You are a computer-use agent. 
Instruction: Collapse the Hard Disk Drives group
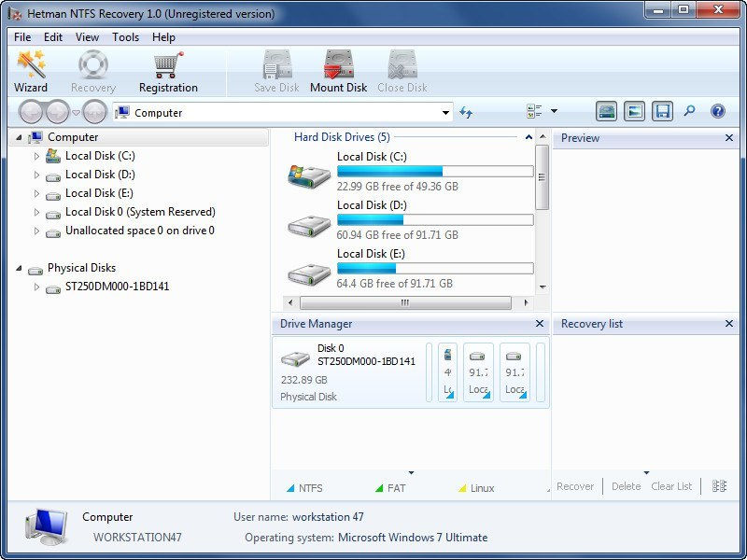pyautogui.click(x=529, y=137)
